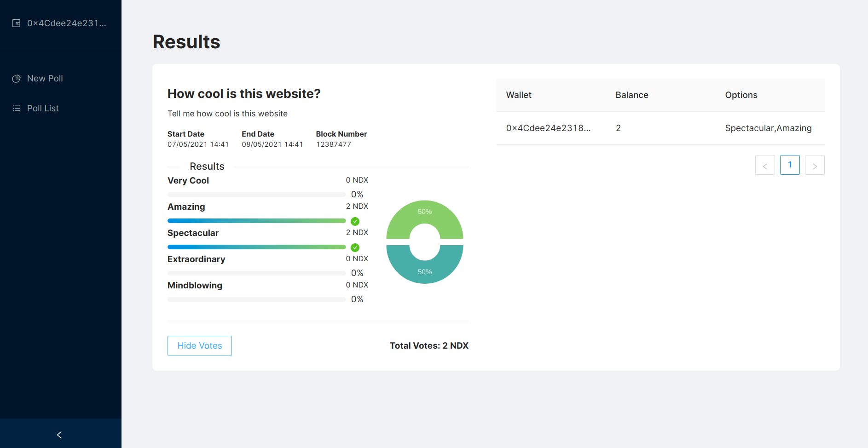
Task: Click the green checkmark beside Amazing bar
Action: pos(355,221)
